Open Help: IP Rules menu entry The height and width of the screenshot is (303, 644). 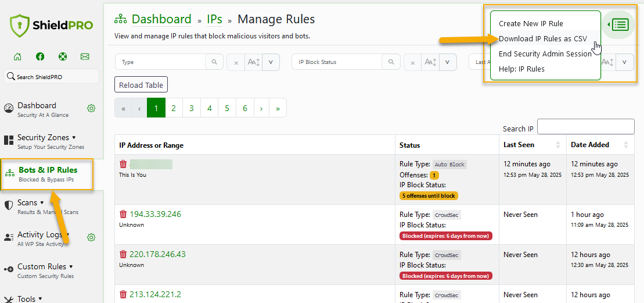point(521,69)
